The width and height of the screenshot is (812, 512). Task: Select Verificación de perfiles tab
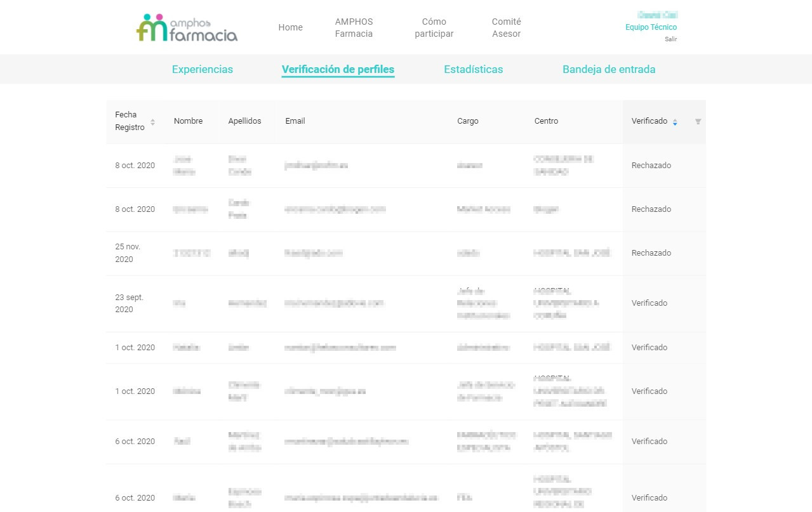point(338,70)
